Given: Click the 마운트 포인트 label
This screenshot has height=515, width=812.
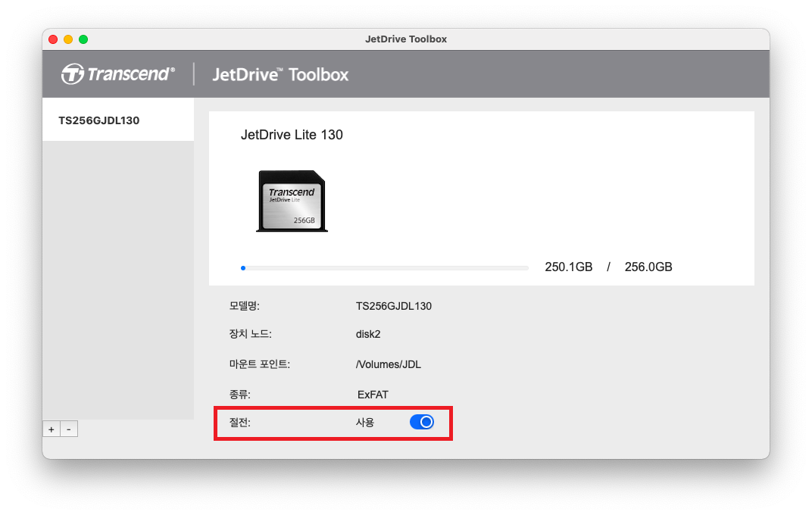Looking at the screenshot, I should pos(260,364).
